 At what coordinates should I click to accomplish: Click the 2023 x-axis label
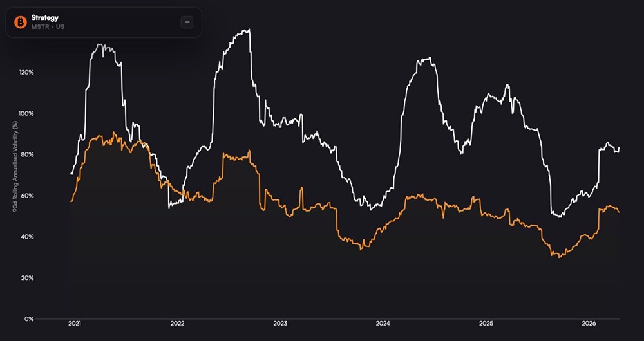pos(280,324)
